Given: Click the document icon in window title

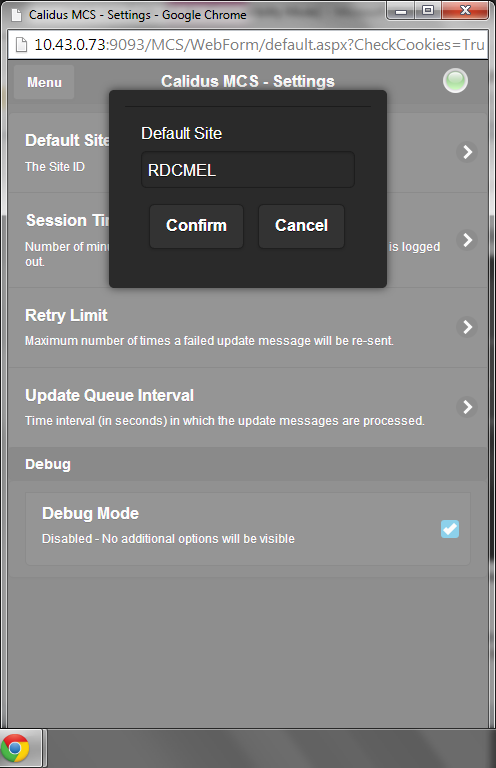Looking at the screenshot, I should [x=17, y=15].
